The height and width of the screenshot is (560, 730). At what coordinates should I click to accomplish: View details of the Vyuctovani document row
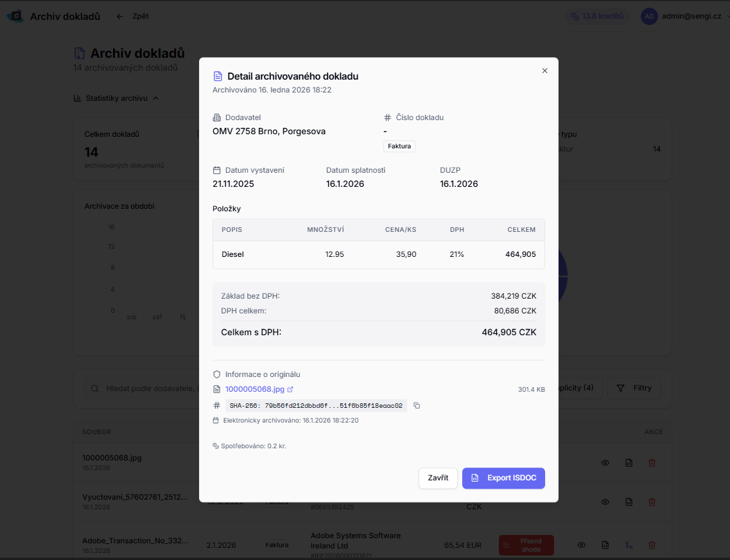[x=605, y=502]
